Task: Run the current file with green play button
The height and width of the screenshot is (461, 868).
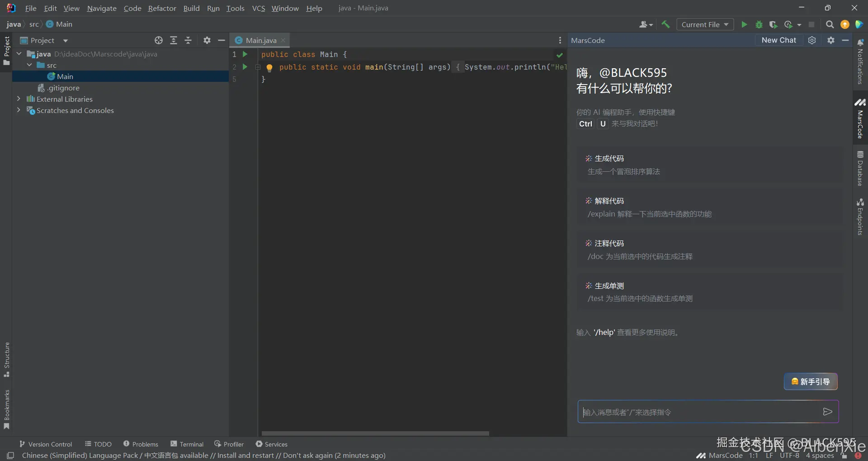Action: point(744,24)
